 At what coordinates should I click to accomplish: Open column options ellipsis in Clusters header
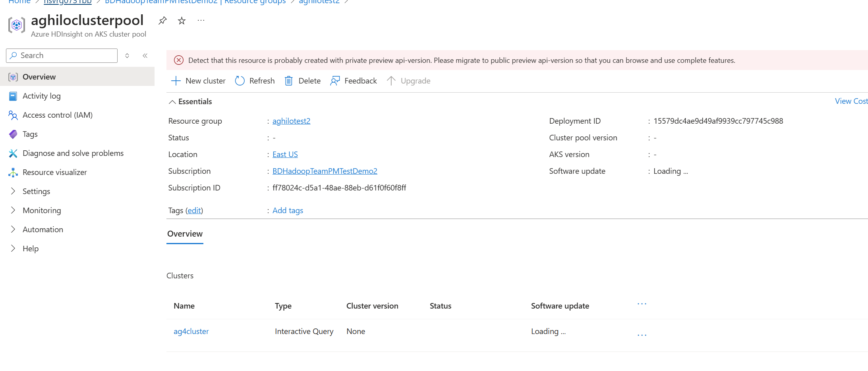pyautogui.click(x=642, y=304)
